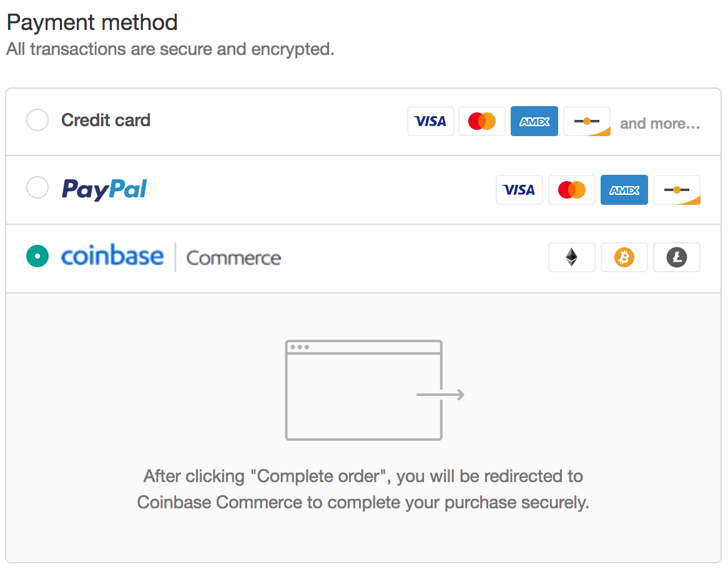Image resolution: width=728 pixels, height=572 pixels.
Task: Click the selected Coinbase Commerce radio button
Action: coord(37,256)
